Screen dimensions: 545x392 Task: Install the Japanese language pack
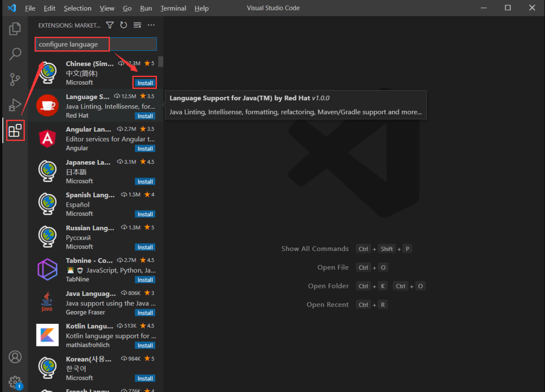click(145, 182)
